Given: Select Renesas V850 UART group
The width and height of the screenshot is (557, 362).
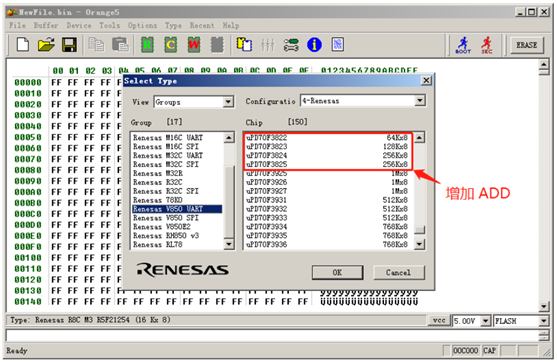Looking at the screenshot, I should (177, 209).
